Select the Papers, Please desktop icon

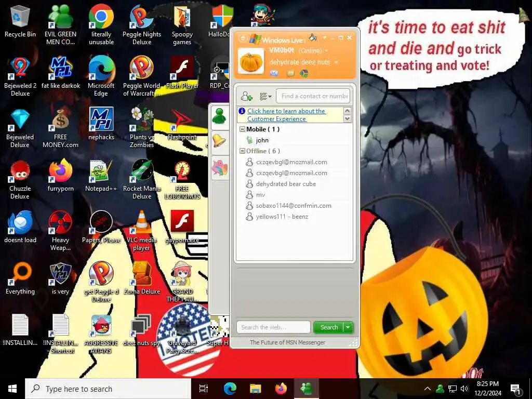point(101,228)
